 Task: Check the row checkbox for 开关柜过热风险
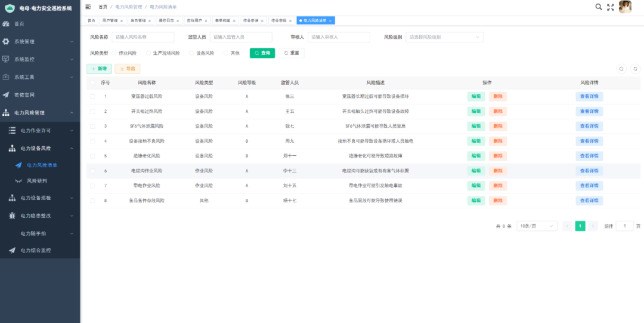92,112
